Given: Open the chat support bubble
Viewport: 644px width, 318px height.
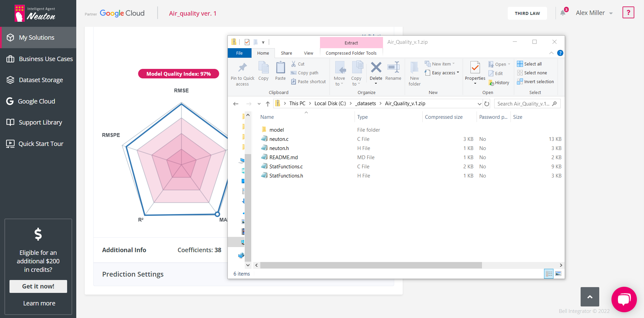Looking at the screenshot, I should tap(624, 299).
